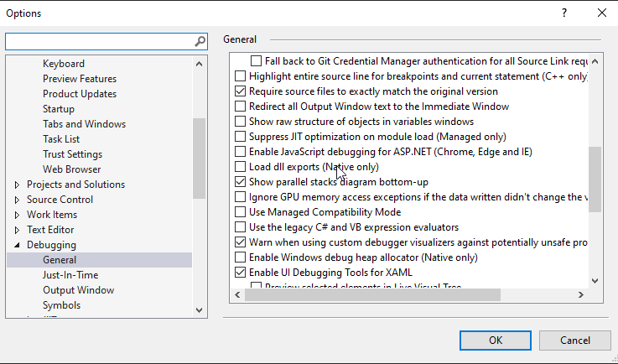This screenshot has width=618, height=364.
Task: Check Use the legacy C# and VB evaluators
Action: pyautogui.click(x=240, y=227)
